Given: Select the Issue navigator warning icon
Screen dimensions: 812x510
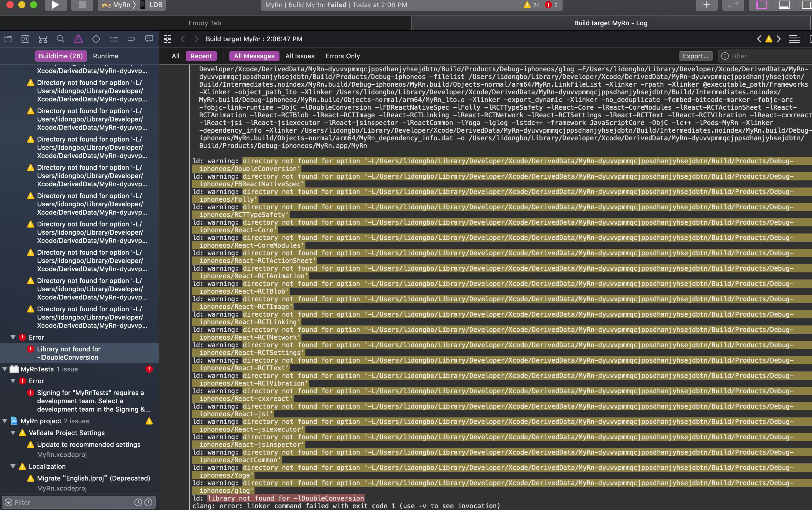Looking at the screenshot, I should point(78,39).
